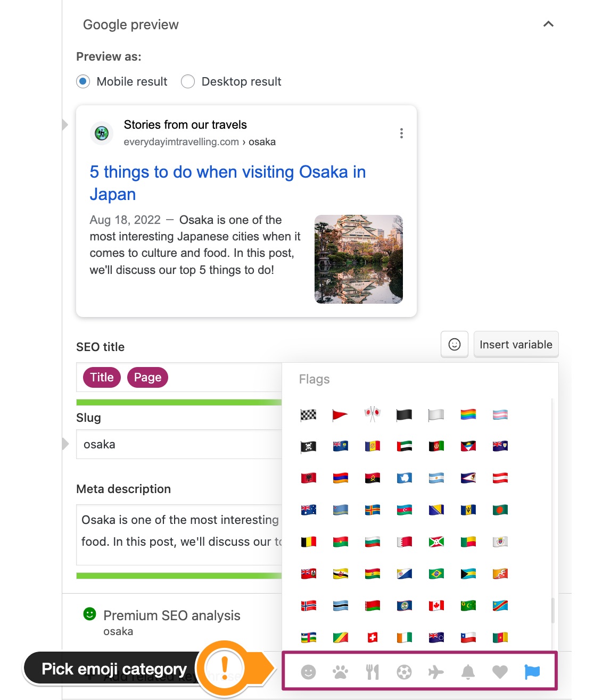594x700 pixels.
Task: Collapse the Google preview section
Action: [x=548, y=24]
